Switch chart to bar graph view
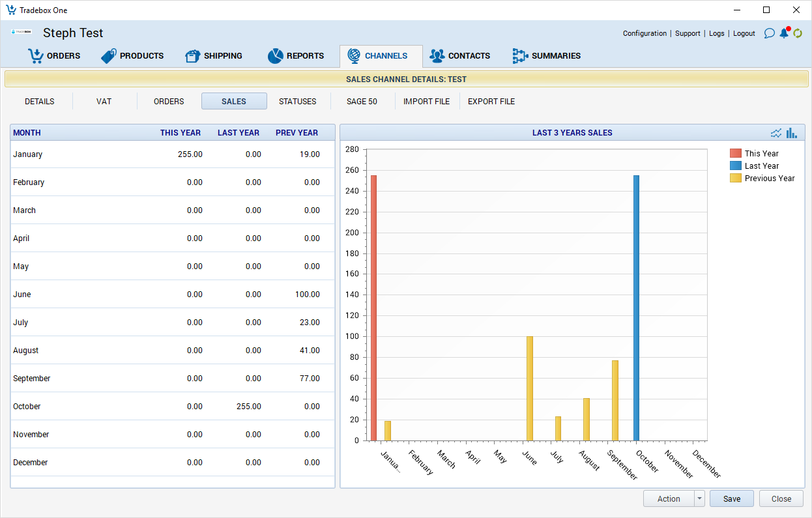Viewport: 812px width, 518px height. pos(792,133)
